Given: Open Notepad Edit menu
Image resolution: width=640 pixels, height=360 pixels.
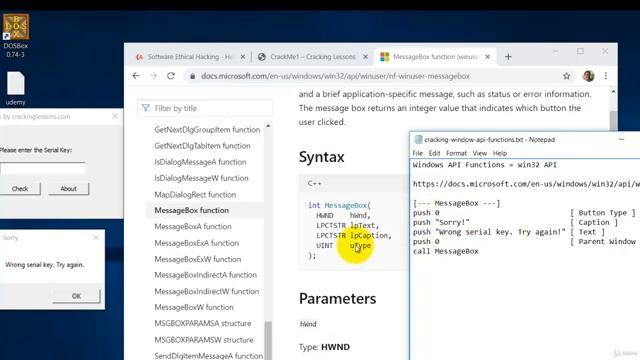Looking at the screenshot, I should [x=434, y=153].
